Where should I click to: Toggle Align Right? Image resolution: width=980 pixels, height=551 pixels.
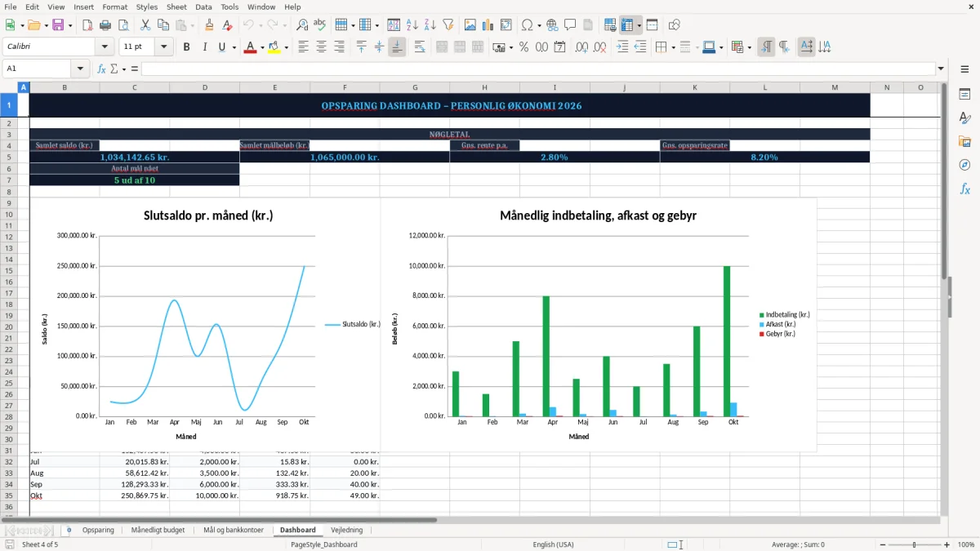339,47
